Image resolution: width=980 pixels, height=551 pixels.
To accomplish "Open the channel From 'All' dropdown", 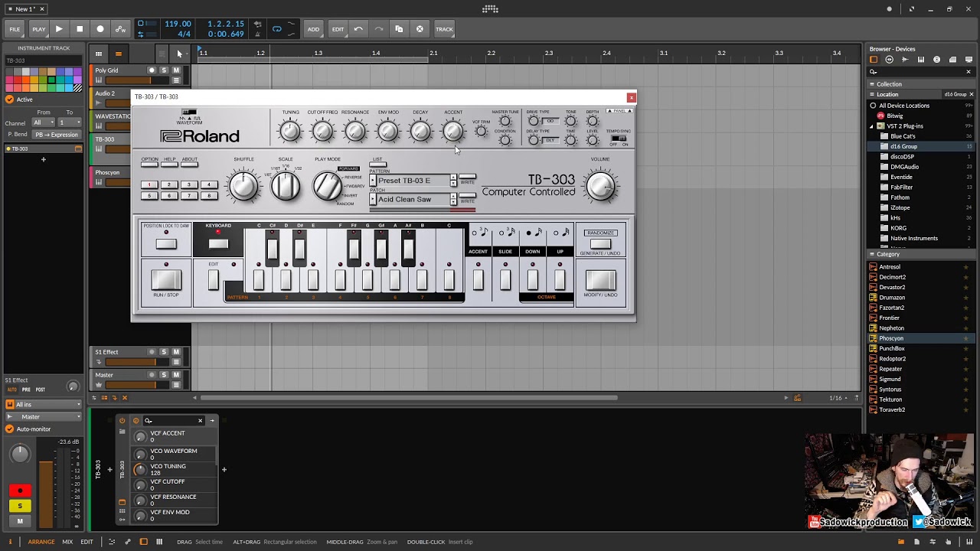I will [x=43, y=122].
